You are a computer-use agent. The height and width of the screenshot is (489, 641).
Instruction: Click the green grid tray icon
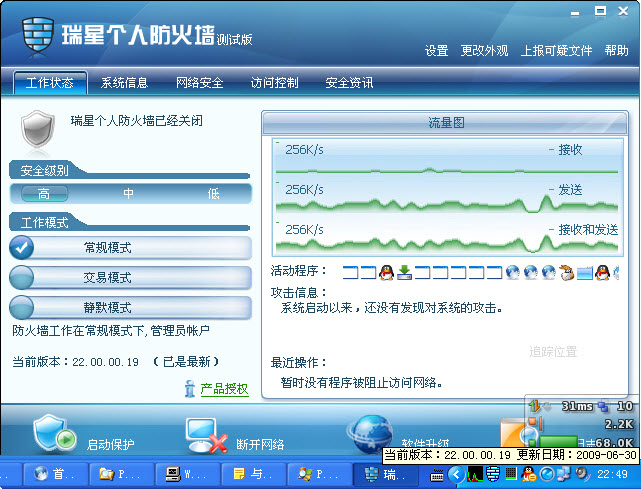coord(511,474)
